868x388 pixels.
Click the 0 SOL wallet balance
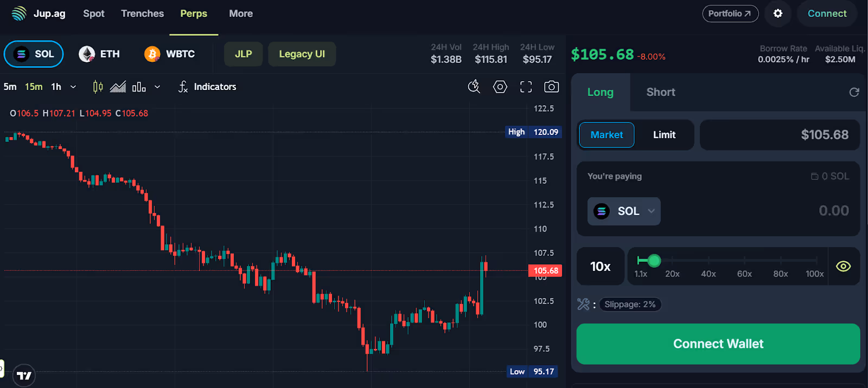coord(830,176)
